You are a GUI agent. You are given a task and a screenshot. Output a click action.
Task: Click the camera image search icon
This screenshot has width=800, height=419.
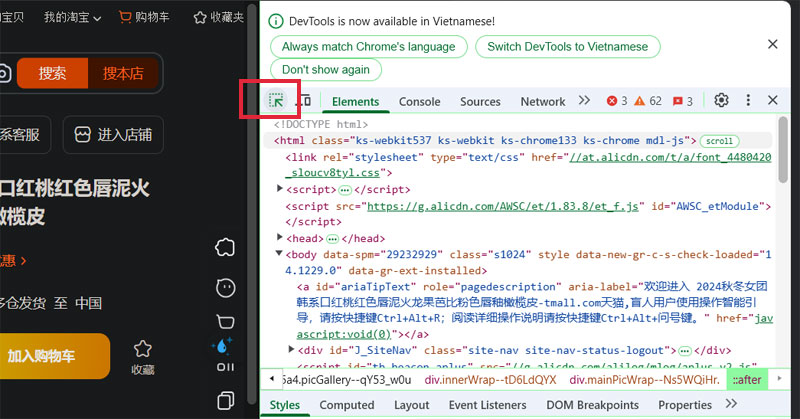pos(5,73)
